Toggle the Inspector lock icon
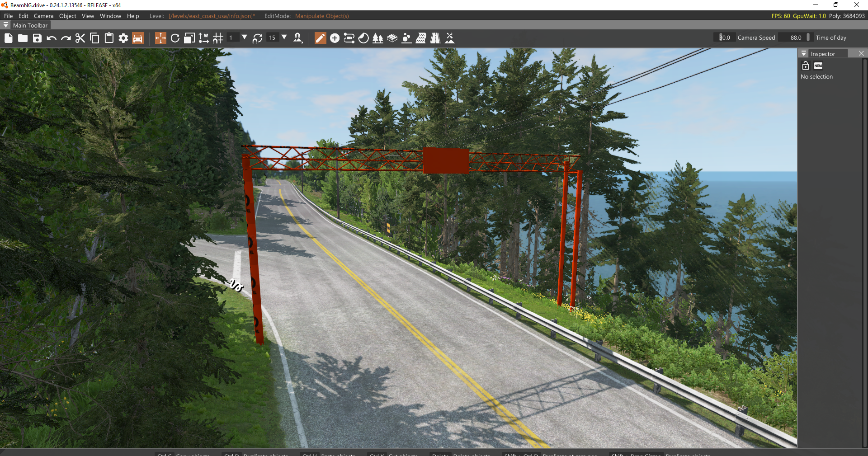The width and height of the screenshot is (868, 456). (x=806, y=66)
